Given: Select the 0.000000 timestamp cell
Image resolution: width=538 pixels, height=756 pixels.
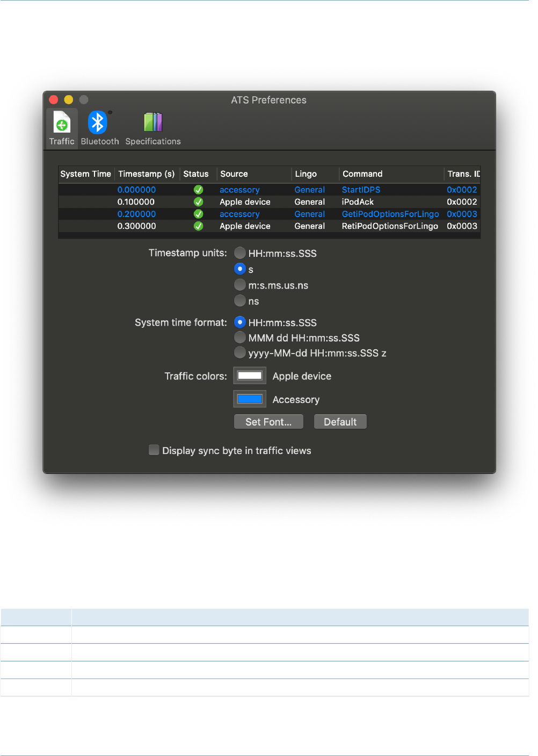Looking at the screenshot, I should point(136,190).
